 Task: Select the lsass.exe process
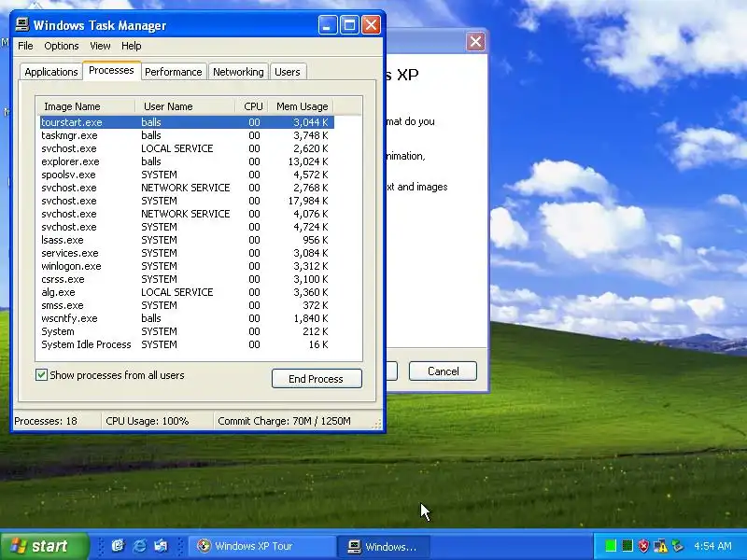pos(187,240)
